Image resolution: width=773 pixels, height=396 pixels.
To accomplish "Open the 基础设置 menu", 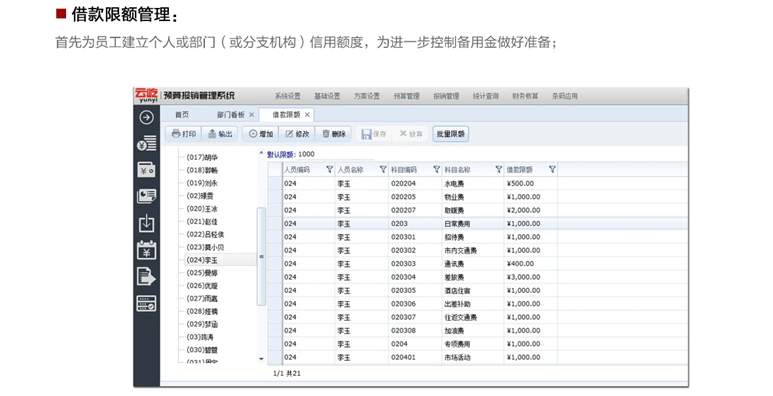I will pyautogui.click(x=327, y=96).
